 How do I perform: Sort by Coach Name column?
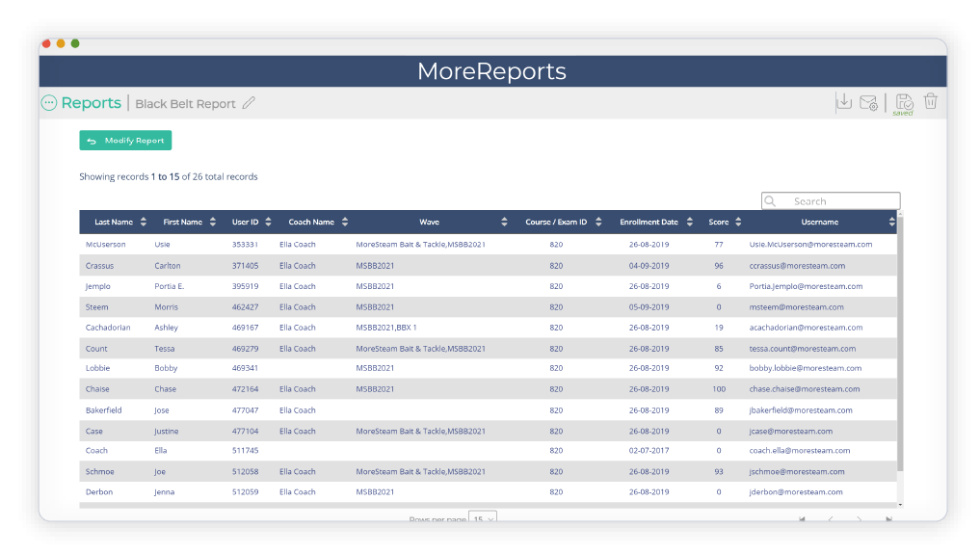coord(345,222)
